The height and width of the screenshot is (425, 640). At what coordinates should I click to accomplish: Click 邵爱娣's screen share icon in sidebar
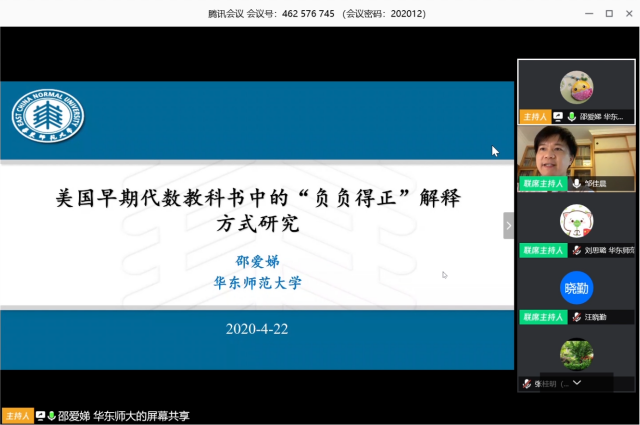(558, 117)
